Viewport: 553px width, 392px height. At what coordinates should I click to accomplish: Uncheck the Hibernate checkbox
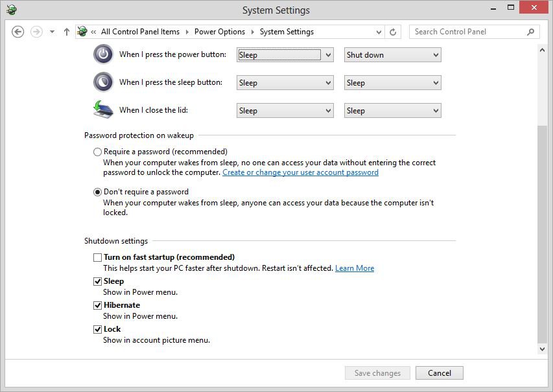[97, 305]
